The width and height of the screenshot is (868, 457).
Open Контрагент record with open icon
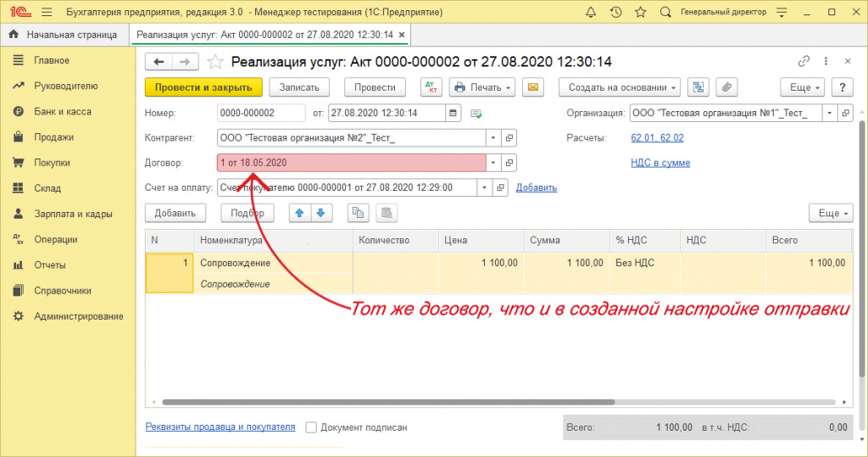pyautogui.click(x=509, y=138)
